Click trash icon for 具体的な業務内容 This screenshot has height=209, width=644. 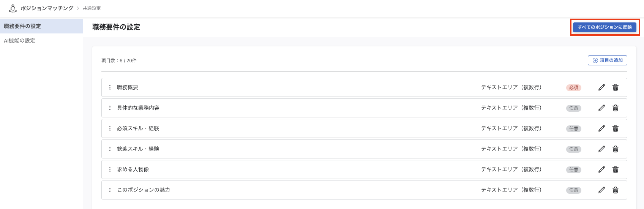(x=616, y=108)
